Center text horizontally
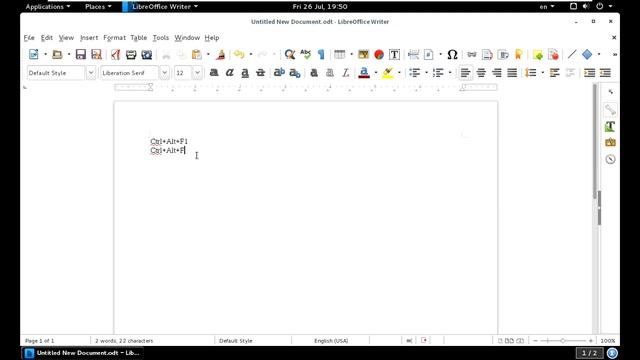Screen dimensions: 640x360 481,73
